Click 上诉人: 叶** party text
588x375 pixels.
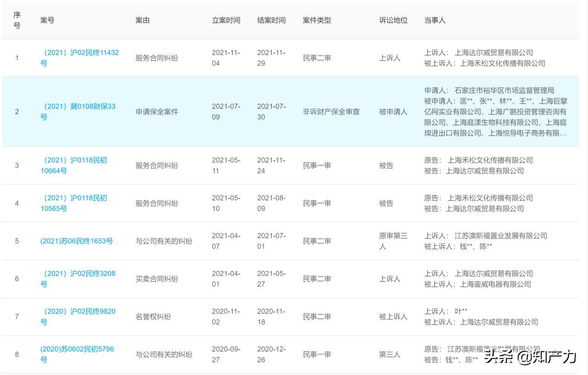click(446, 311)
